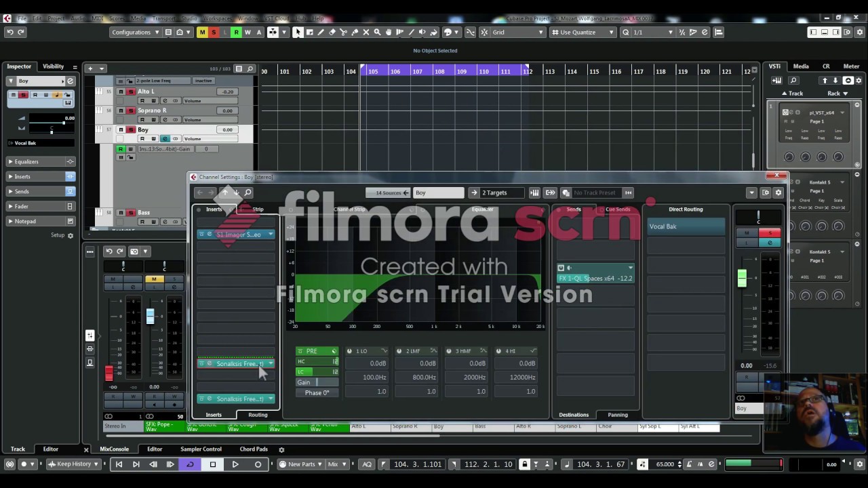Click the Redo arrow in the toolbar

coord(21,32)
